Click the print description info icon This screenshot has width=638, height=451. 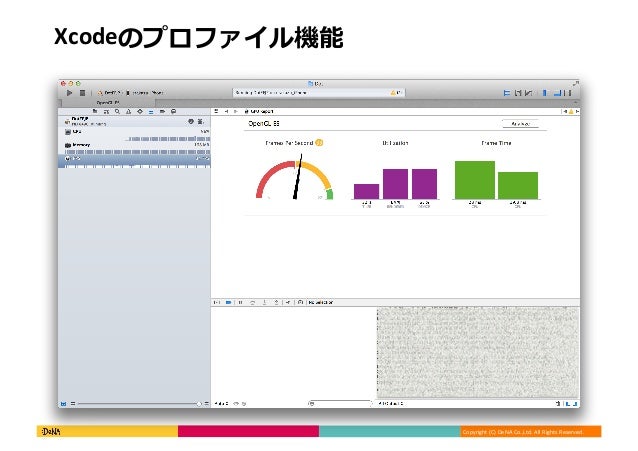click(244, 404)
